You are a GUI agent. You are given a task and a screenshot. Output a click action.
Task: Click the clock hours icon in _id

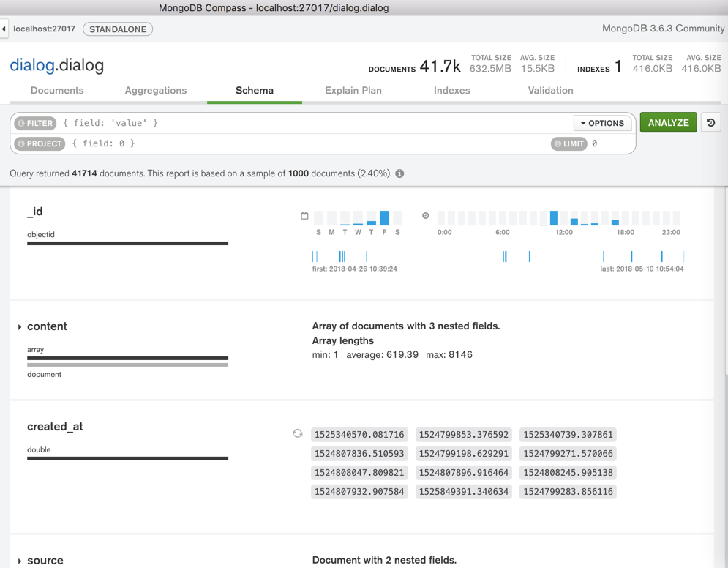point(425,215)
